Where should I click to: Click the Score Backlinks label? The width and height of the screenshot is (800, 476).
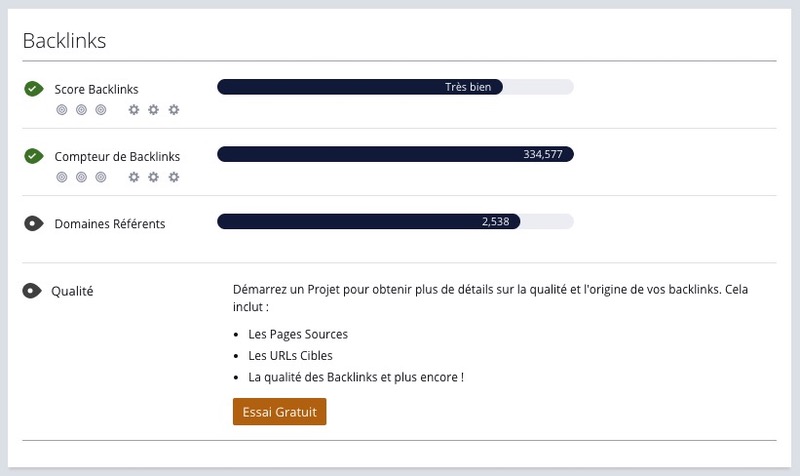point(96,89)
